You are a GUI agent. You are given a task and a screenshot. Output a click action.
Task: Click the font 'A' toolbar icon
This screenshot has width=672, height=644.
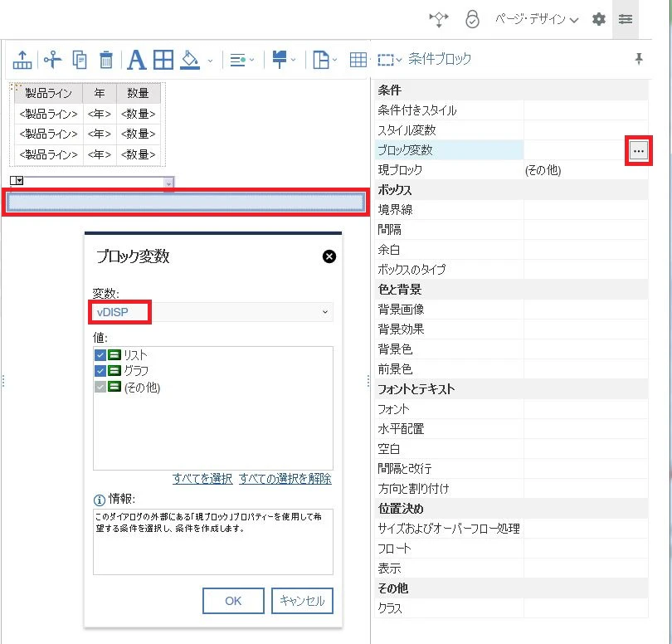(x=136, y=60)
